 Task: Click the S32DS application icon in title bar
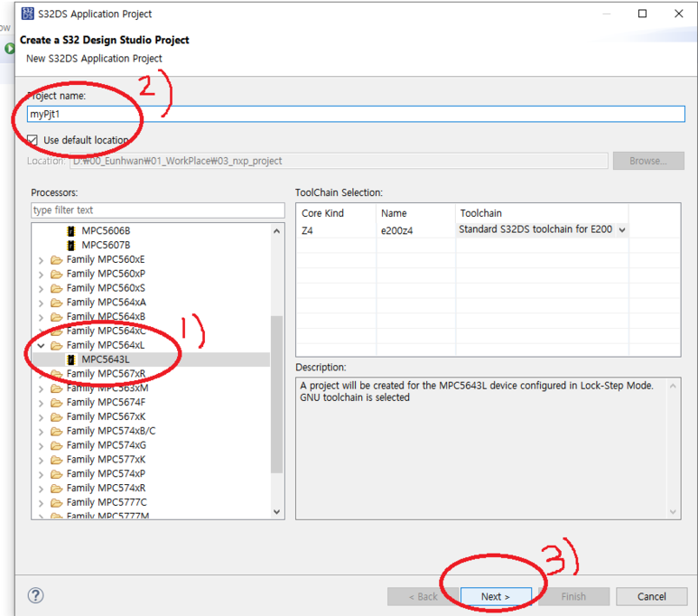(28, 14)
